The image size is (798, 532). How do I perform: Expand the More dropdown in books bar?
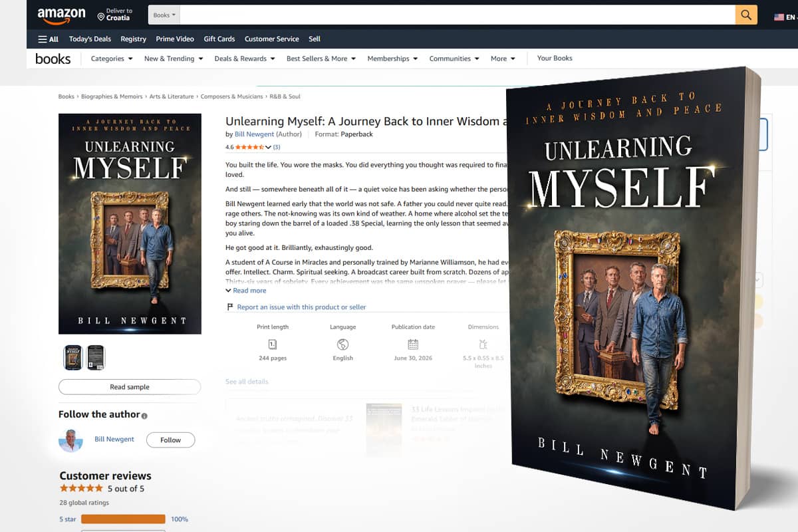[503, 59]
